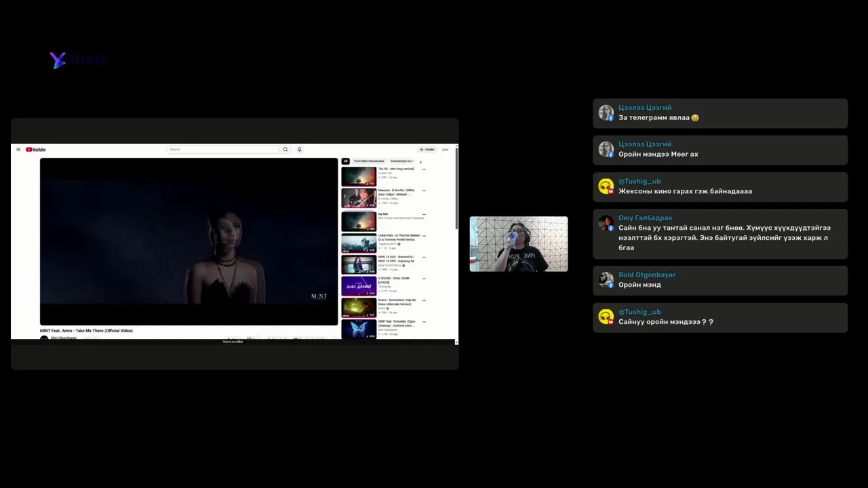Click the message 'Орой мэндээ Мөөг ах'

(x=658, y=154)
